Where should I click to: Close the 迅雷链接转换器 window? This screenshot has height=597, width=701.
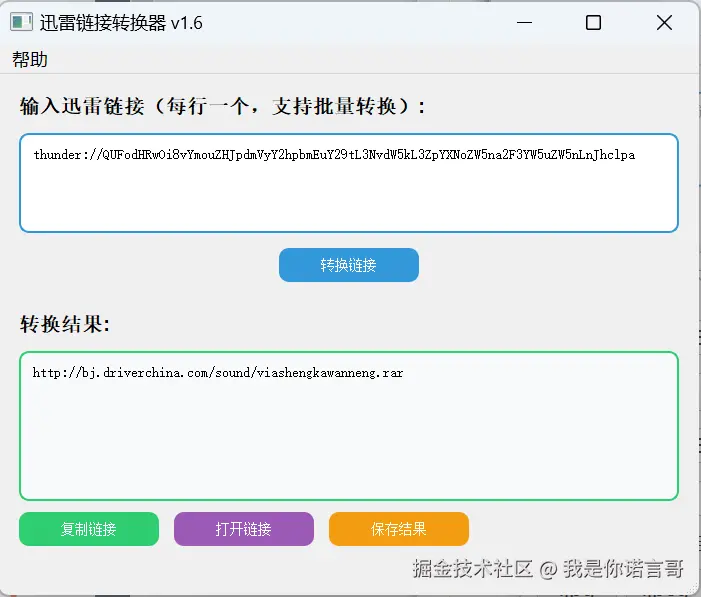tap(664, 22)
